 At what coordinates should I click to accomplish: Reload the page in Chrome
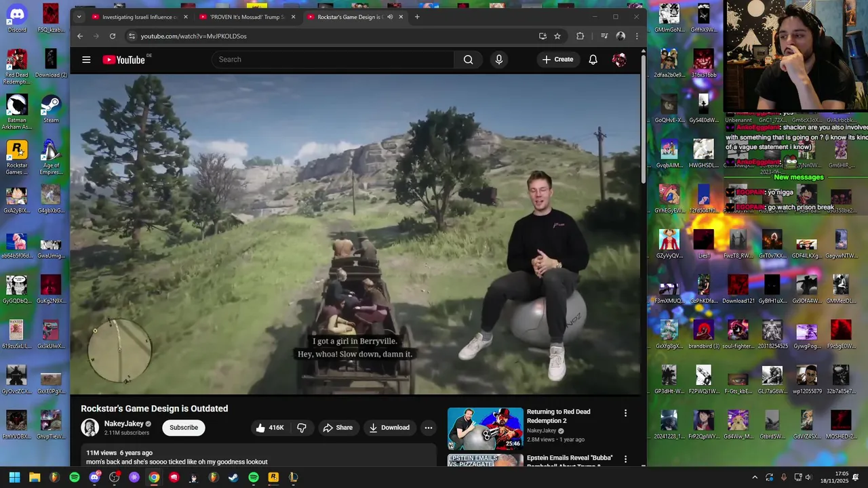tap(113, 36)
